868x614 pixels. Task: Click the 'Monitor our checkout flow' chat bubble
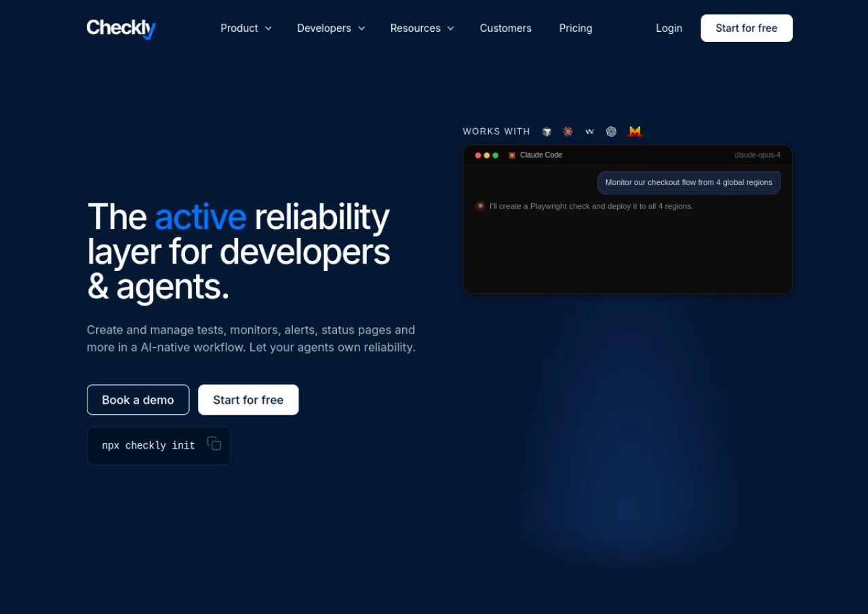pyautogui.click(x=689, y=182)
